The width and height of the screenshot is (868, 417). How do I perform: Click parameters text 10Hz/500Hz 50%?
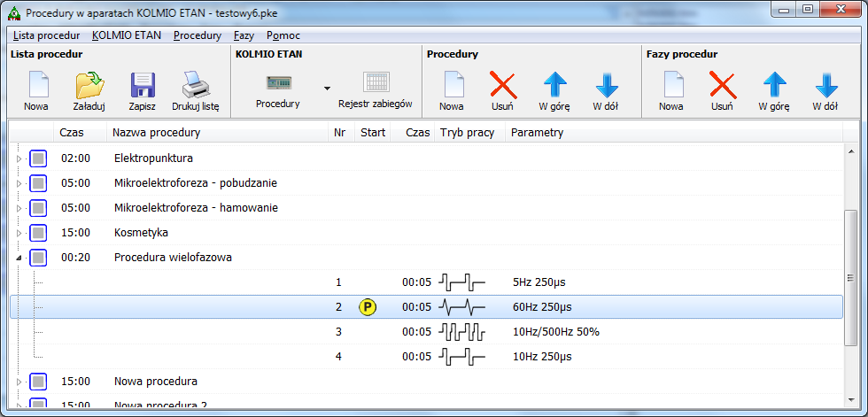coord(556,332)
